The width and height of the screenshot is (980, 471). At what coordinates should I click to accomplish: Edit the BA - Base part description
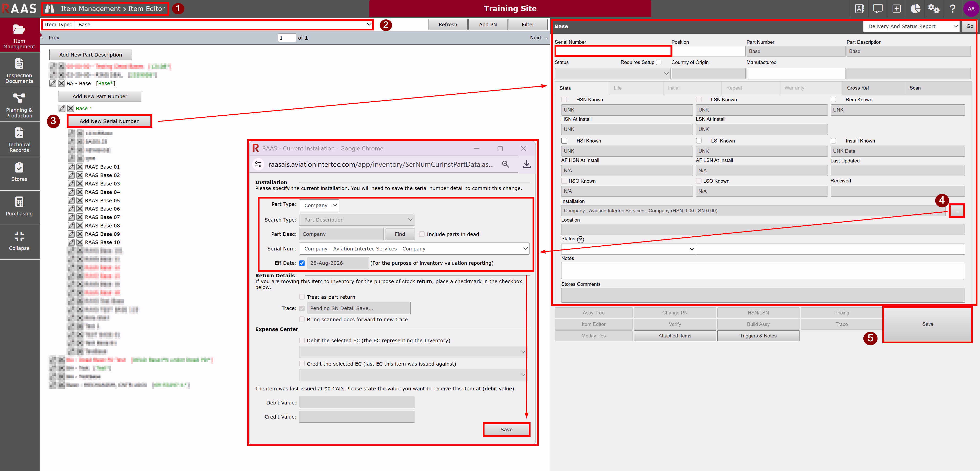(x=53, y=83)
